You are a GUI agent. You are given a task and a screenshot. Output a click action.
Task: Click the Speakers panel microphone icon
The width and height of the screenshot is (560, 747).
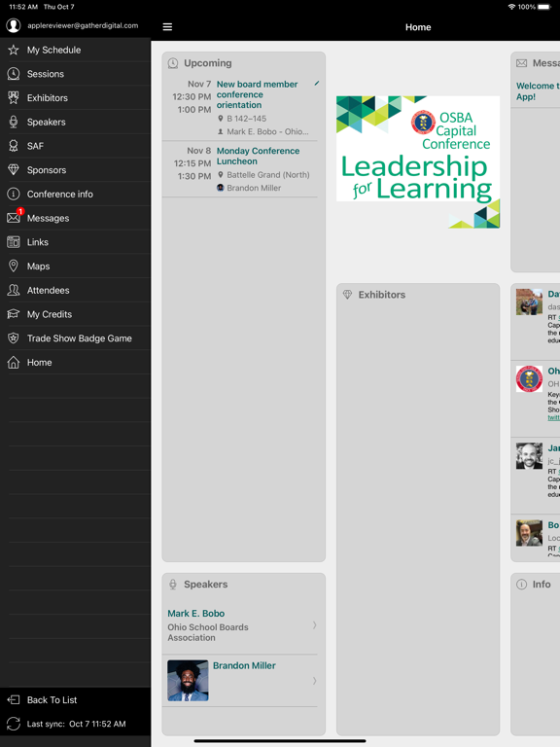point(173,584)
